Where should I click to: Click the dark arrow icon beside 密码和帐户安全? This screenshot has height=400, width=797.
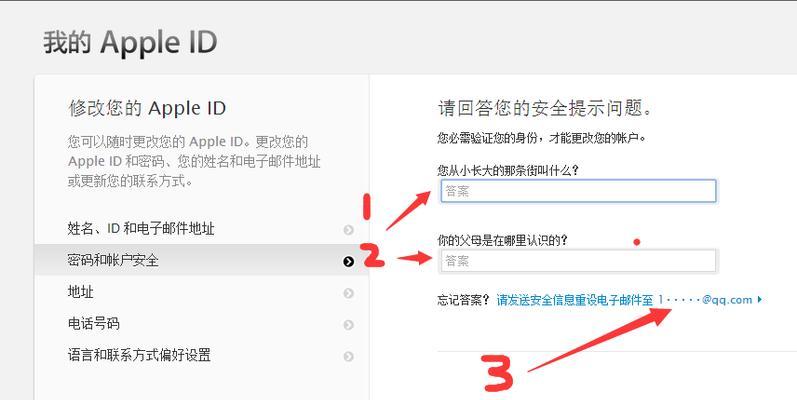click(348, 261)
